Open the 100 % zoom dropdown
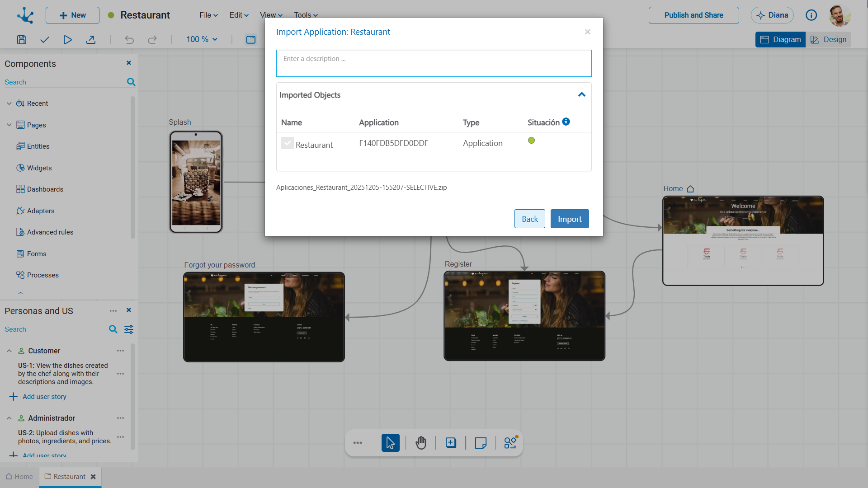Screen dimensions: 868x488 (202, 40)
